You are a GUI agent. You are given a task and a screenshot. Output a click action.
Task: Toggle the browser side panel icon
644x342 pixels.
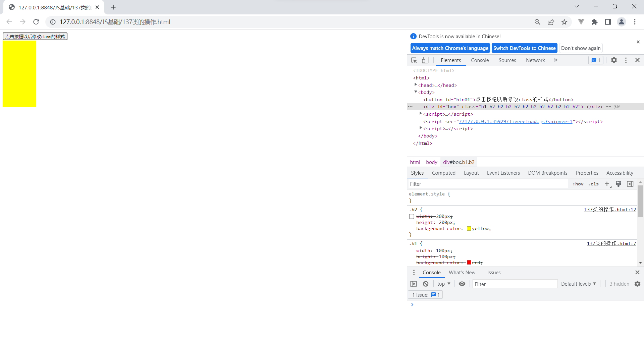[x=608, y=22]
